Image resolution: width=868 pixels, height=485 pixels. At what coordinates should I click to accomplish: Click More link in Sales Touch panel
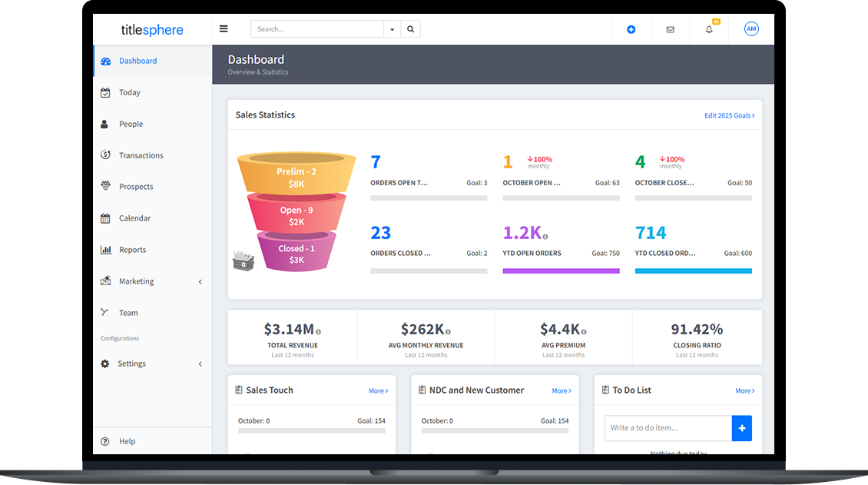coord(378,391)
